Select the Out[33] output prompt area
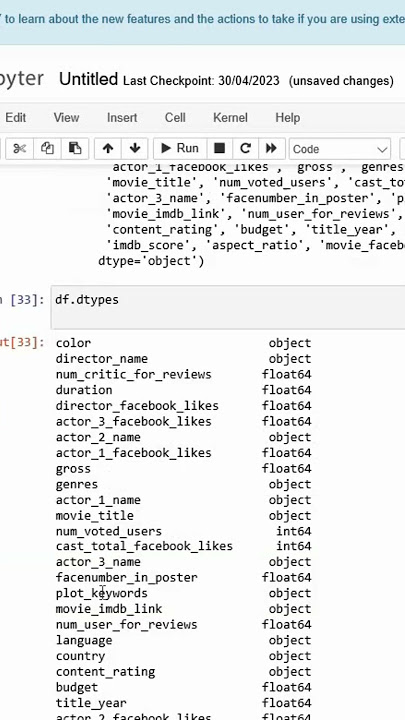This screenshot has height=720, width=405. [22, 343]
